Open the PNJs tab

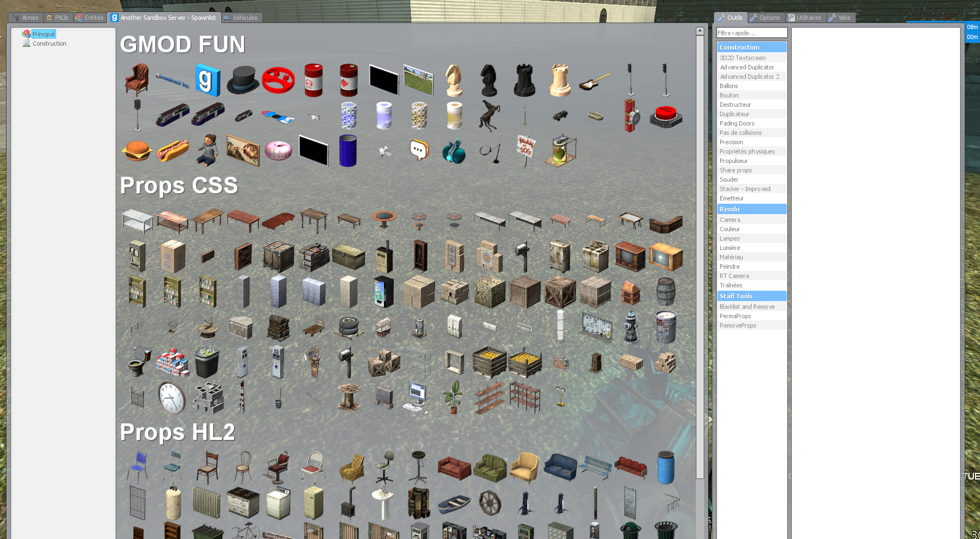click(57, 17)
